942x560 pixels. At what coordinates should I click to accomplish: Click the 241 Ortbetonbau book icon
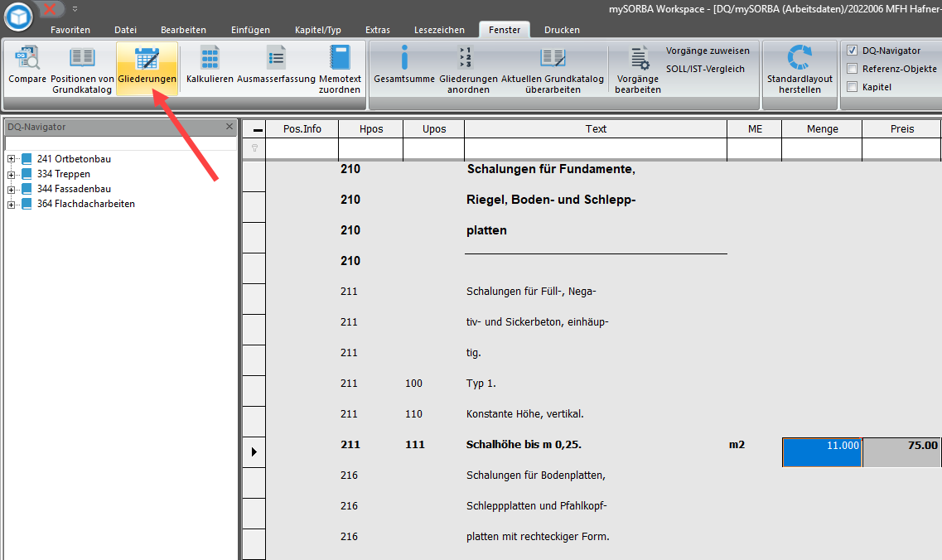point(27,159)
